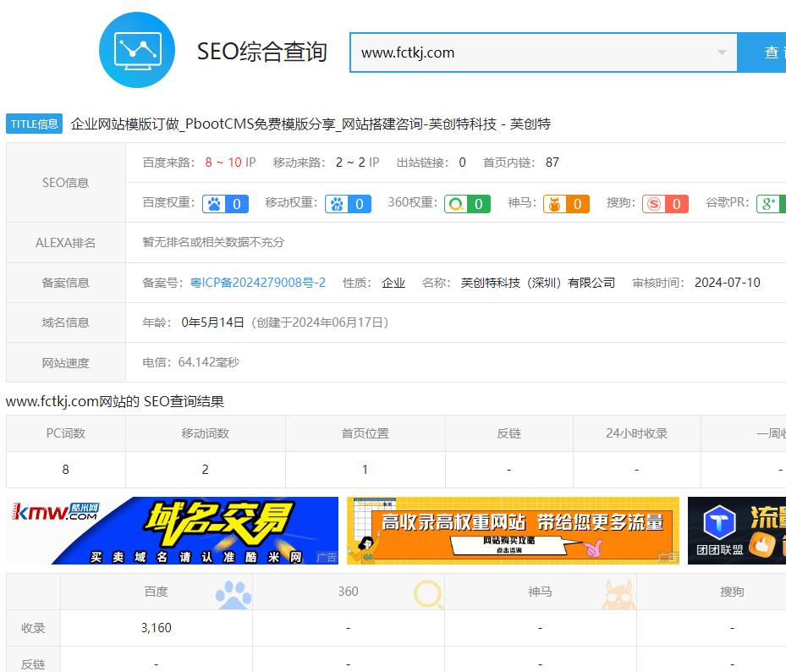This screenshot has height=672, width=786.
Task: Click the 百度权重 paw badge
Action: point(226,204)
